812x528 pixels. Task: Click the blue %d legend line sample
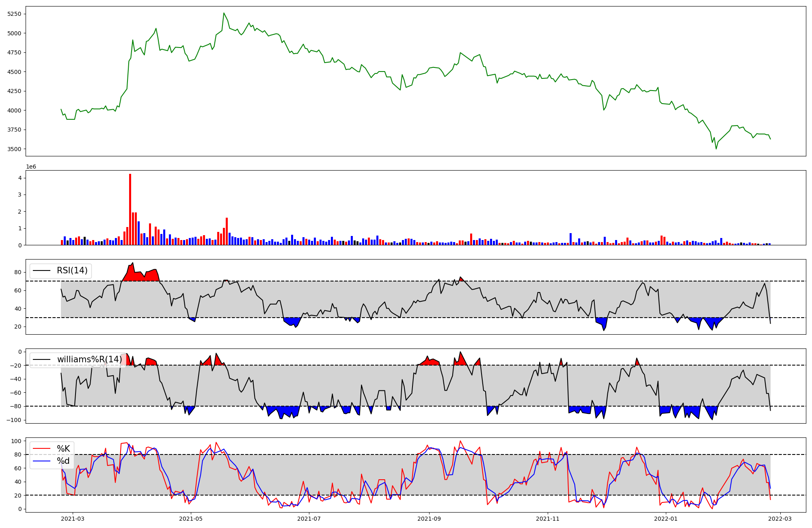click(41, 461)
